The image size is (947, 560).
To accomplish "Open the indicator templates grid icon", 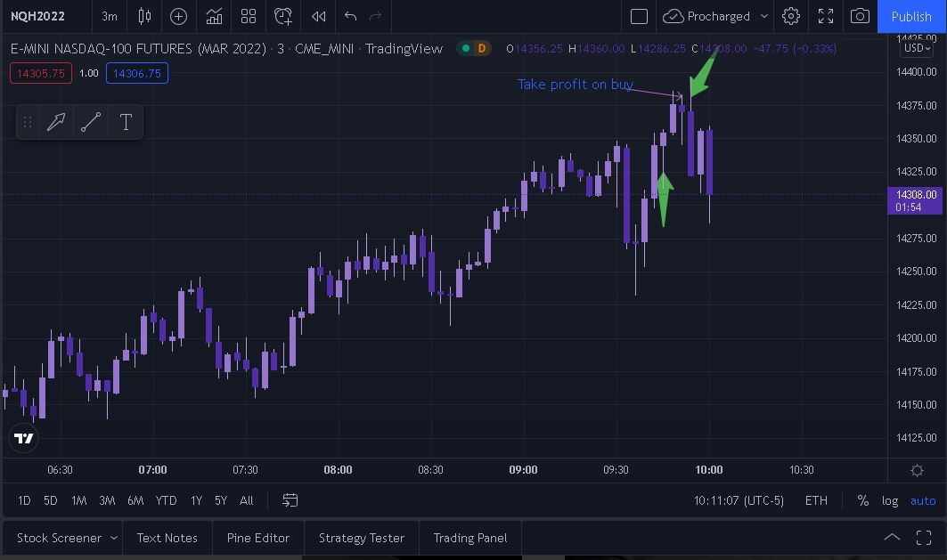I will tap(249, 16).
